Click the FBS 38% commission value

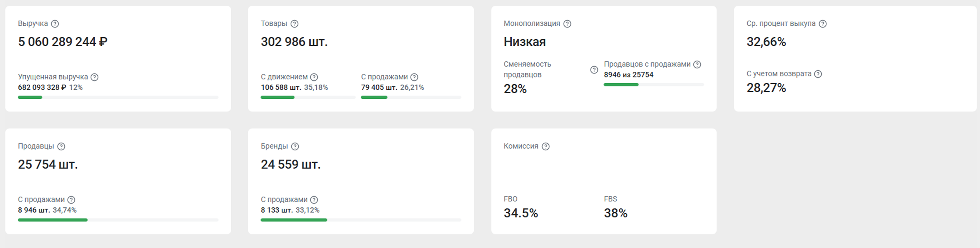(615, 213)
